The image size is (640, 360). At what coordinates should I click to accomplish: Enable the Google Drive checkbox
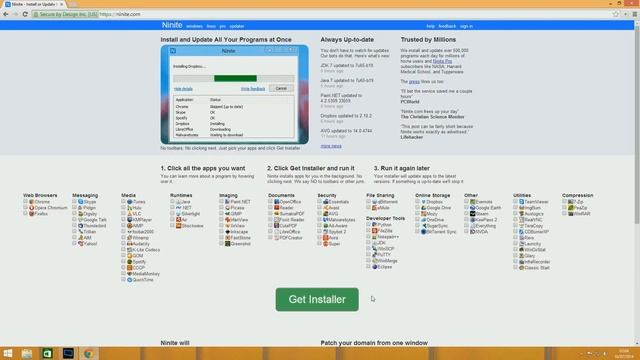coord(417,207)
